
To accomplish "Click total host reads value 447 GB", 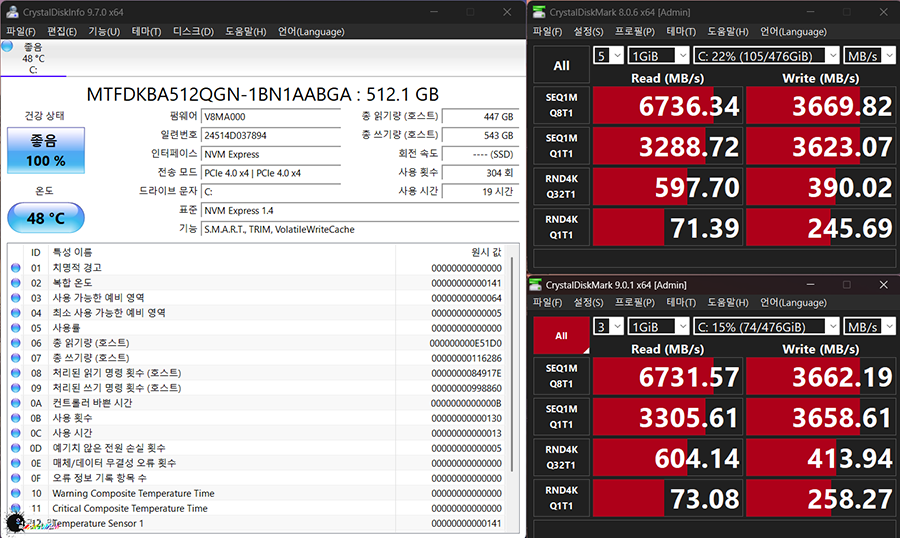I will pyautogui.click(x=480, y=117).
